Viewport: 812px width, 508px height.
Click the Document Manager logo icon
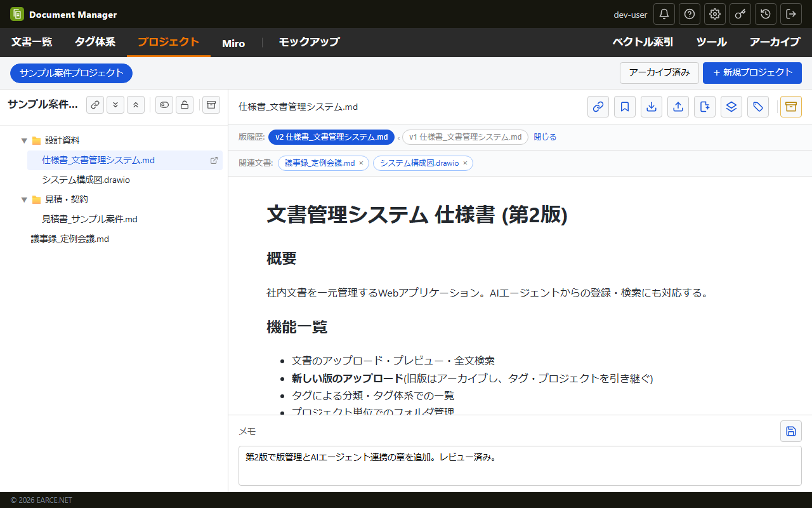pos(17,14)
